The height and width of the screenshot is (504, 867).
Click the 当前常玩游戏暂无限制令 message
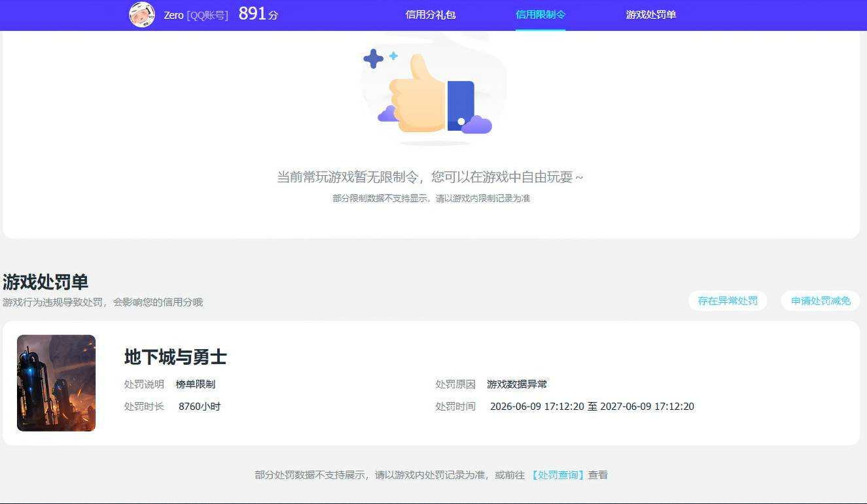[x=430, y=177]
